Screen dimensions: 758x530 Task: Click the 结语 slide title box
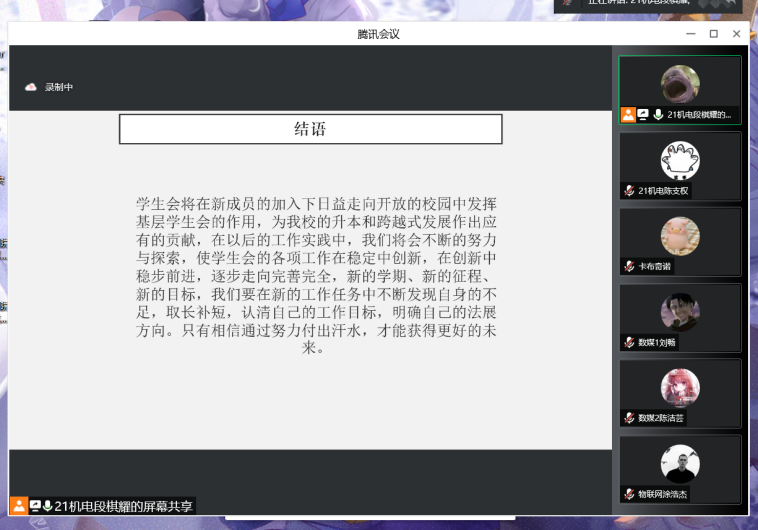tap(310, 129)
